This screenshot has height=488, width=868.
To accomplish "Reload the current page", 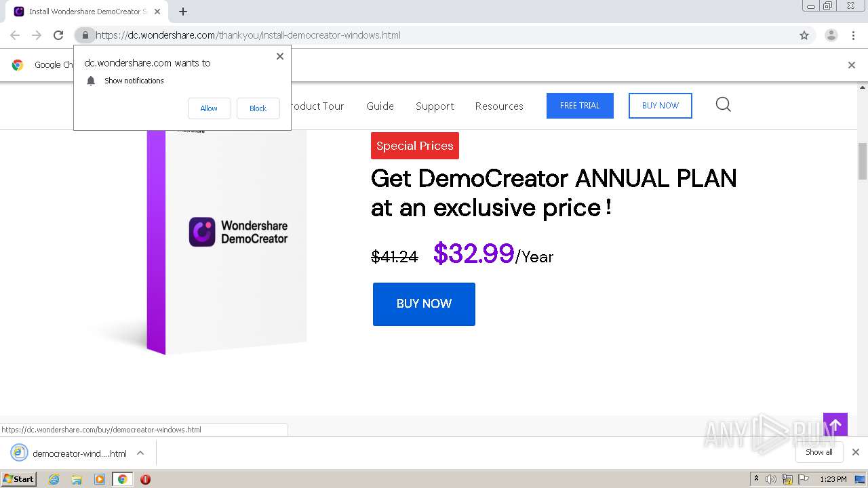I will pos(58,35).
